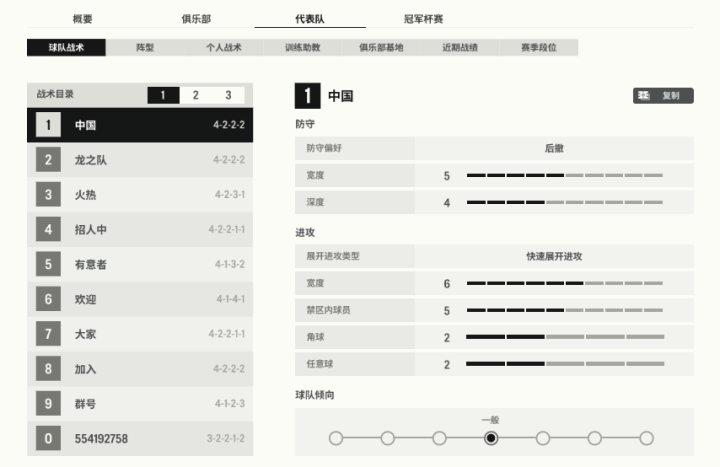View the 近期战绩 sub-tab

pos(460,47)
